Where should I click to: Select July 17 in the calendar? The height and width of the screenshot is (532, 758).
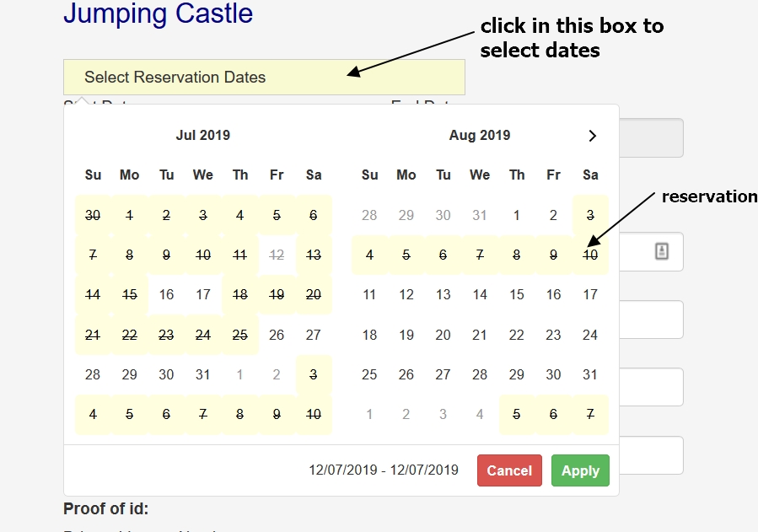click(203, 295)
